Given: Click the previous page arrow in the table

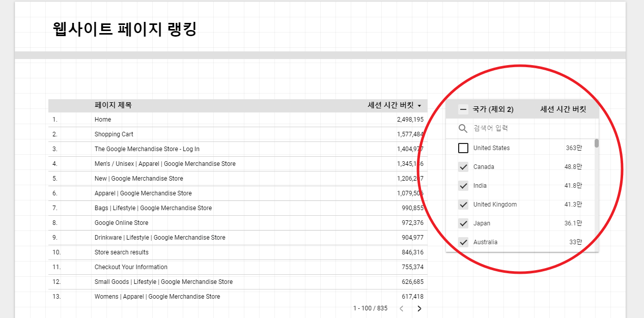Looking at the screenshot, I should [x=402, y=308].
